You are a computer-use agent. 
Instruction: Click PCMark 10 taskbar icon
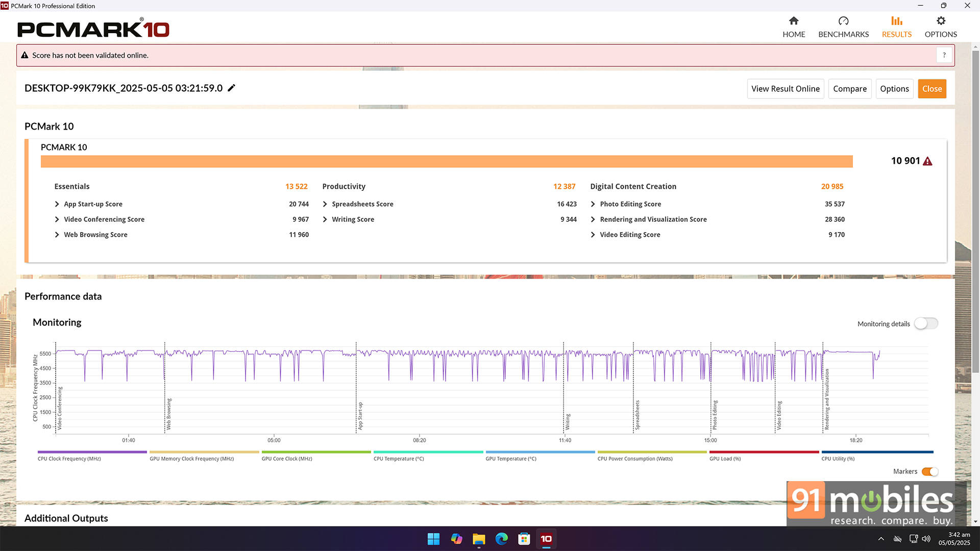pos(546,539)
